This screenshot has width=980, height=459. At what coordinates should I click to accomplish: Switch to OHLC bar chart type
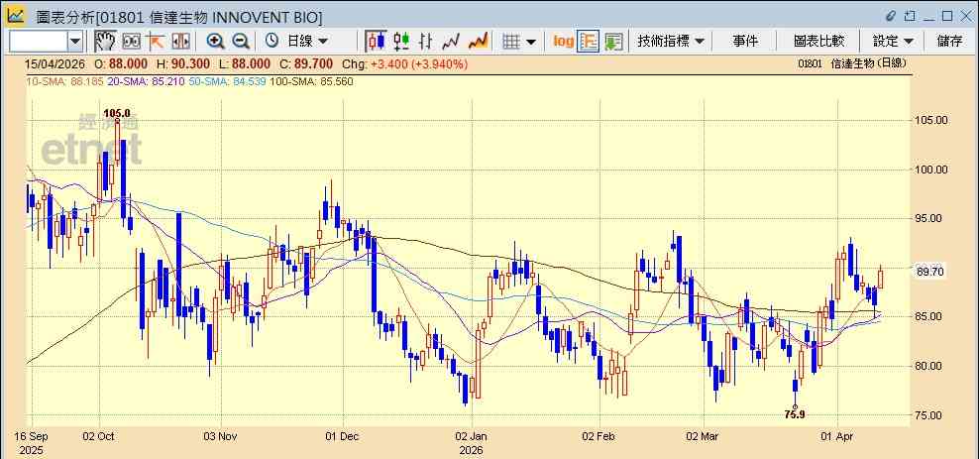point(426,42)
